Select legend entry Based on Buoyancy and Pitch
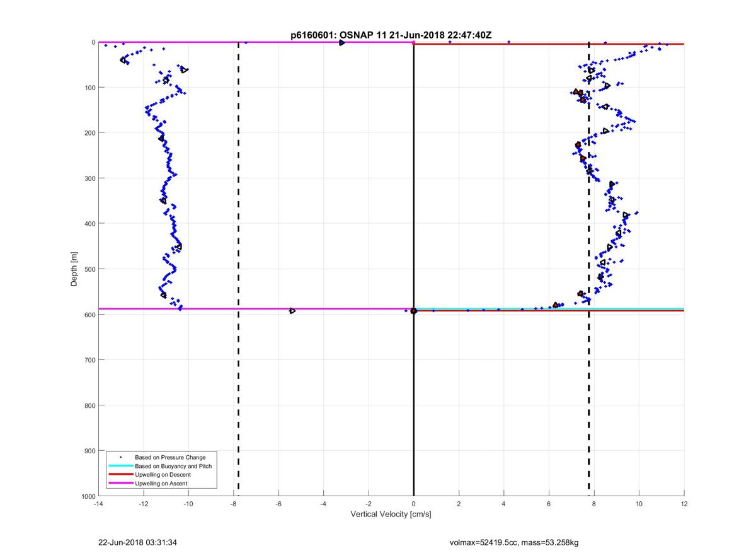 [x=173, y=466]
